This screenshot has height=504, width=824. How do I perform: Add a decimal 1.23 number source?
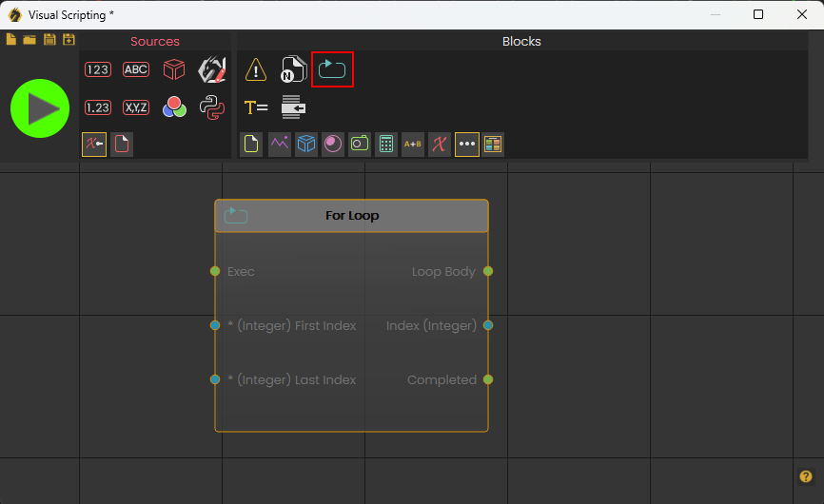point(98,107)
